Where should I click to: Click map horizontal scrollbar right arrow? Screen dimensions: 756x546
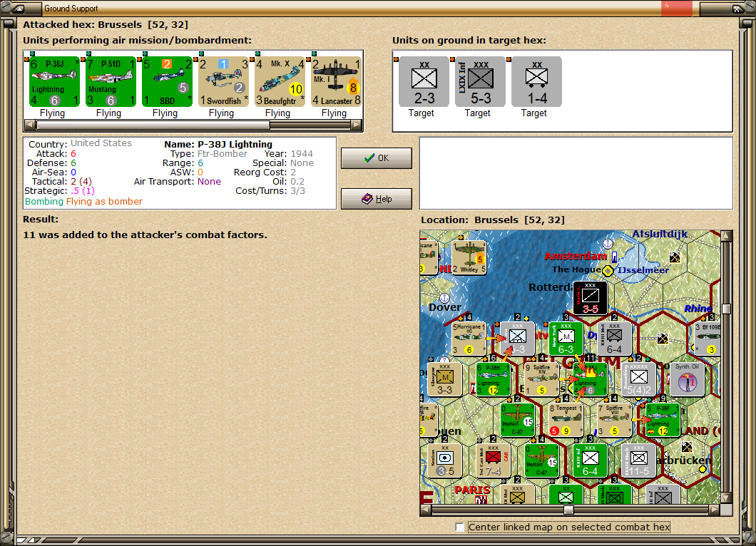715,509
